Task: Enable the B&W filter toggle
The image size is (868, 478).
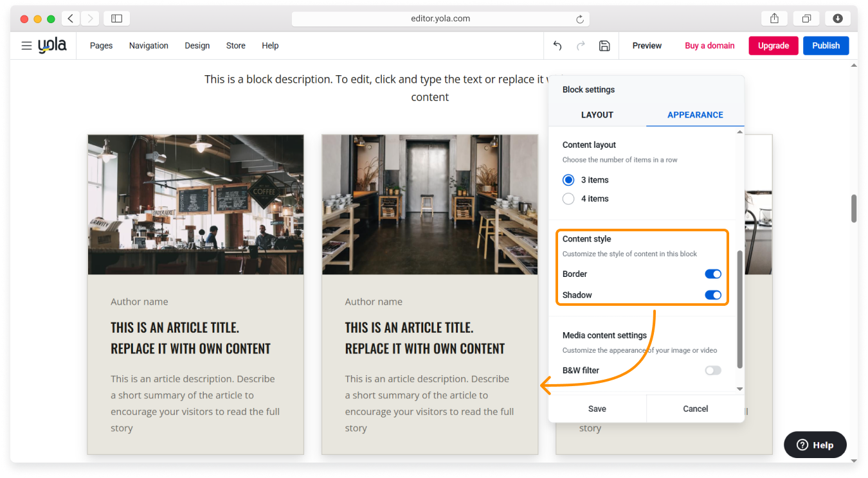Action: tap(712, 371)
